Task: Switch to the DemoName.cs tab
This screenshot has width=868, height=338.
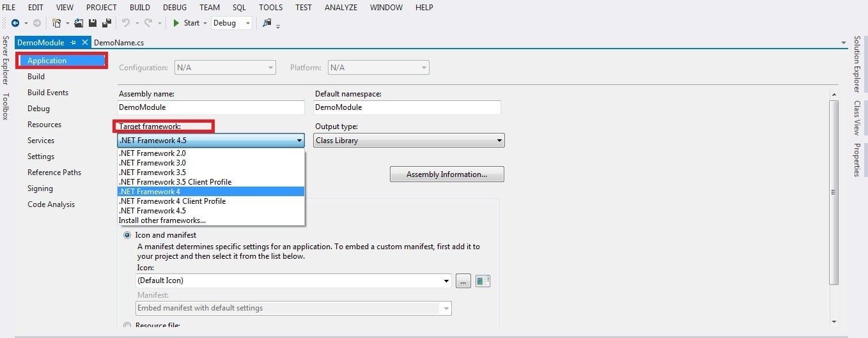Action: click(119, 43)
